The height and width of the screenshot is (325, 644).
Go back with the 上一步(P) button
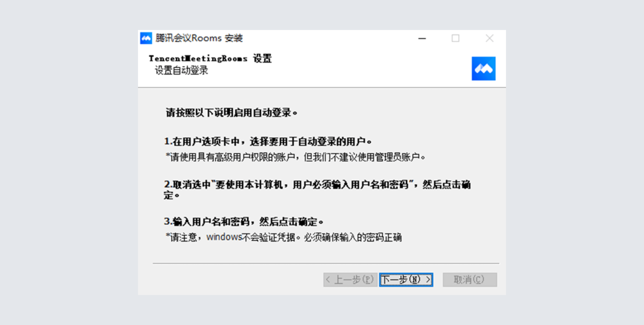point(350,280)
